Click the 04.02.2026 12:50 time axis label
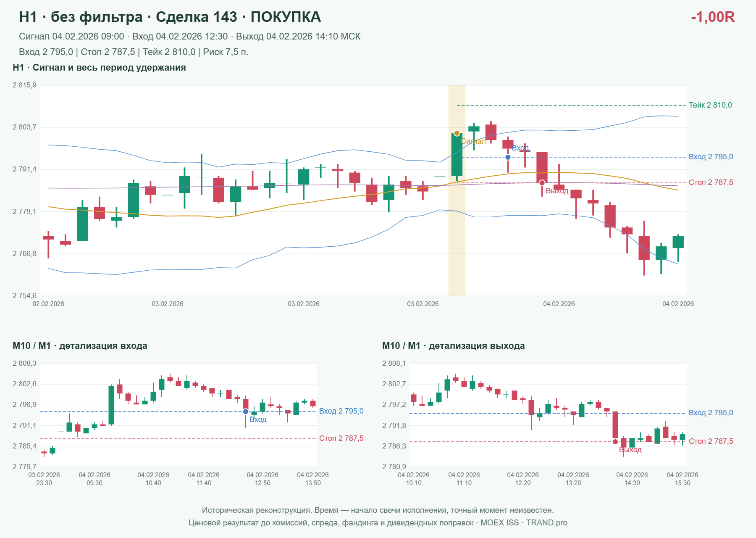 (262, 479)
